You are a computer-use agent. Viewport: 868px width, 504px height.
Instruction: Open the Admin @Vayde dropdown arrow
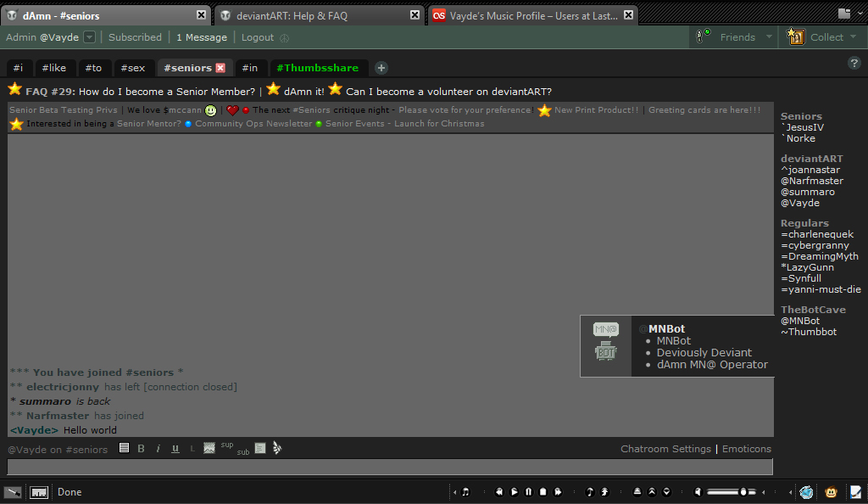click(x=89, y=37)
